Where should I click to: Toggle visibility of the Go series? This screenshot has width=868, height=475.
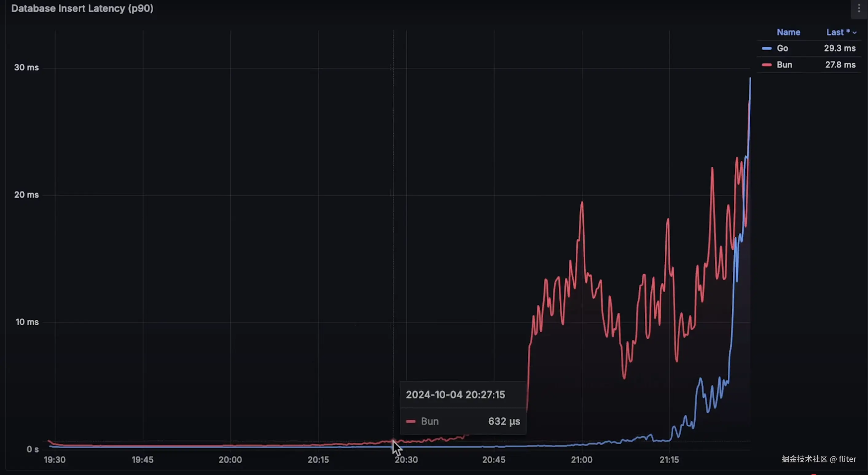[x=782, y=48]
